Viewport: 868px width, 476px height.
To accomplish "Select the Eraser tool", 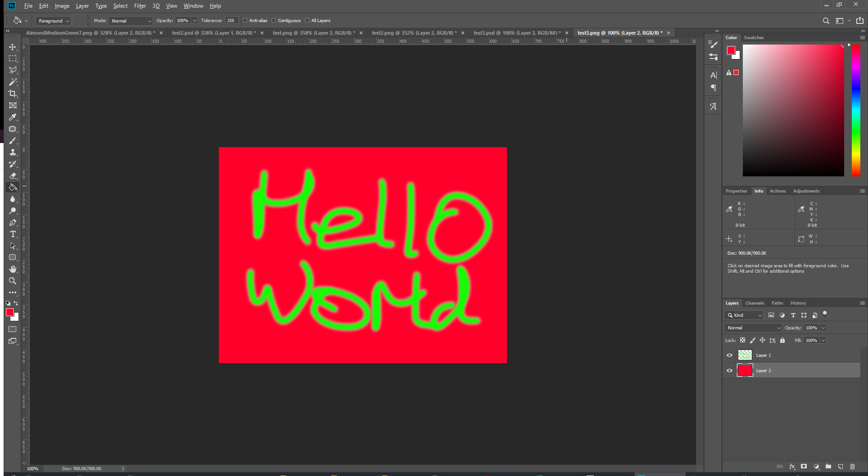I will click(x=13, y=175).
